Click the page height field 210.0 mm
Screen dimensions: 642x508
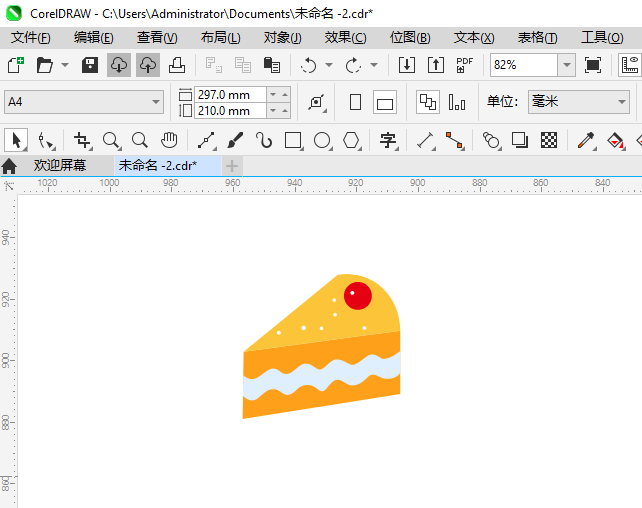(231, 111)
